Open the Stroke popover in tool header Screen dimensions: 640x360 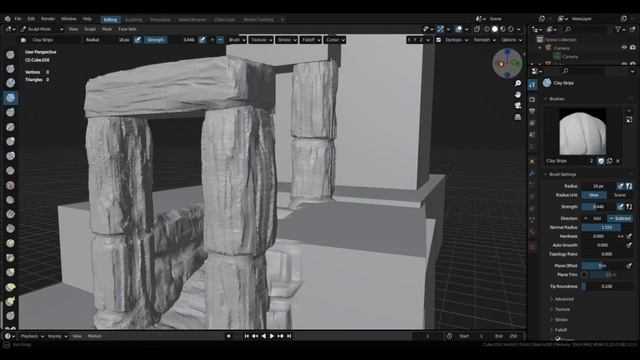pyautogui.click(x=287, y=40)
